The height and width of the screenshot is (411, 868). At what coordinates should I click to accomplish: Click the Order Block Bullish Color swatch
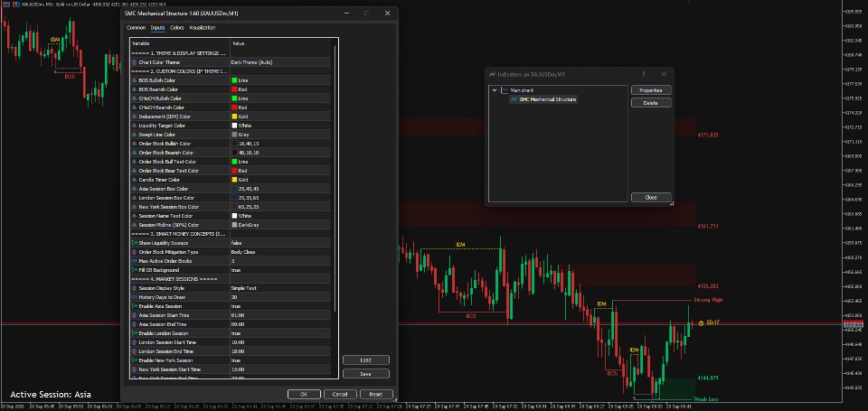[x=234, y=144]
